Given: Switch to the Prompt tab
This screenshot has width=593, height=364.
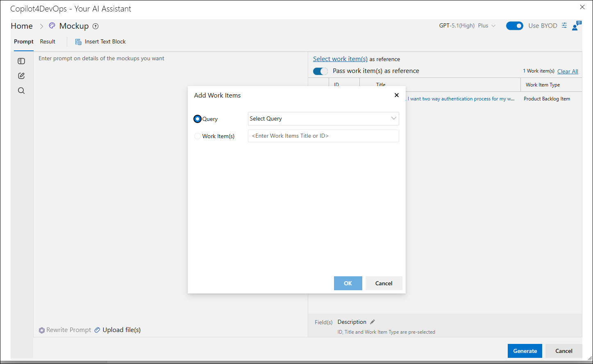Looking at the screenshot, I should coord(24,41).
